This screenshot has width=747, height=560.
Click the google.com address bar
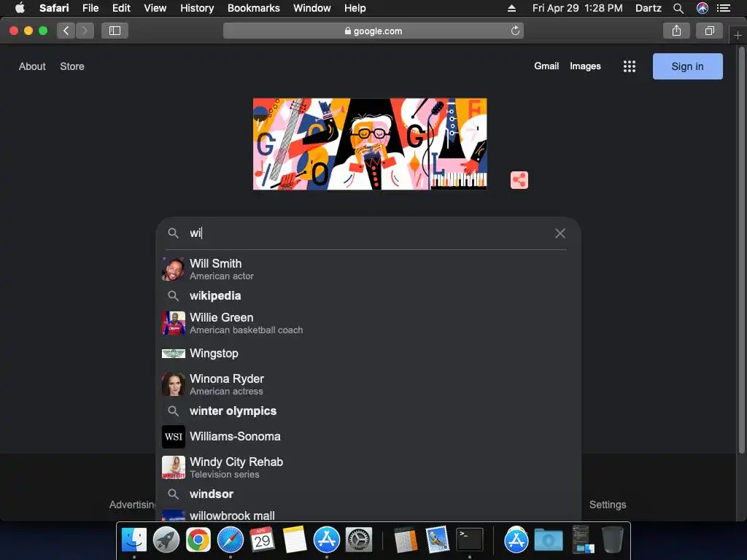pos(373,31)
